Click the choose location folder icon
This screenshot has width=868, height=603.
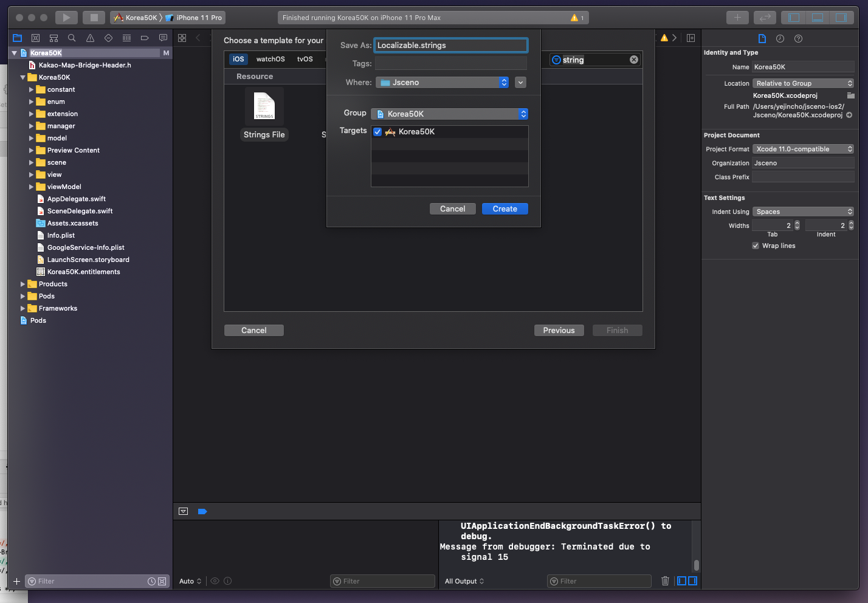click(x=850, y=95)
